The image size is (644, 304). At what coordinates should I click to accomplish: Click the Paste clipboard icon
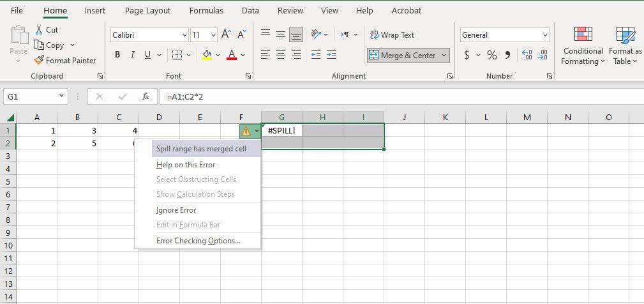pyautogui.click(x=19, y=35)
